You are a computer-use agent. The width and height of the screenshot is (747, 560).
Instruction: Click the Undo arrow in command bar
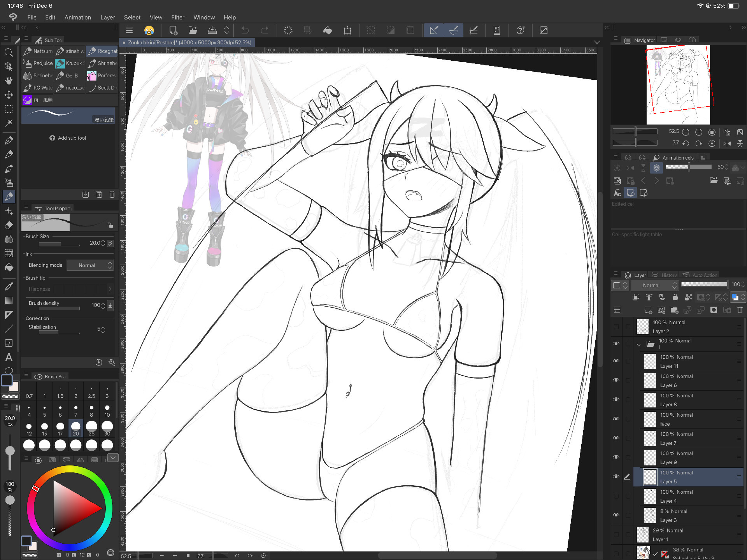click(245, 30)
